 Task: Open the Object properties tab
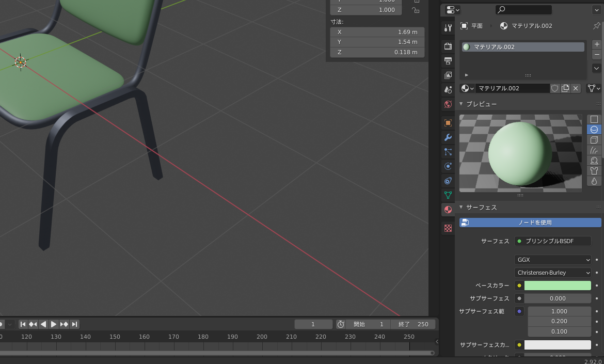(448, 123)
